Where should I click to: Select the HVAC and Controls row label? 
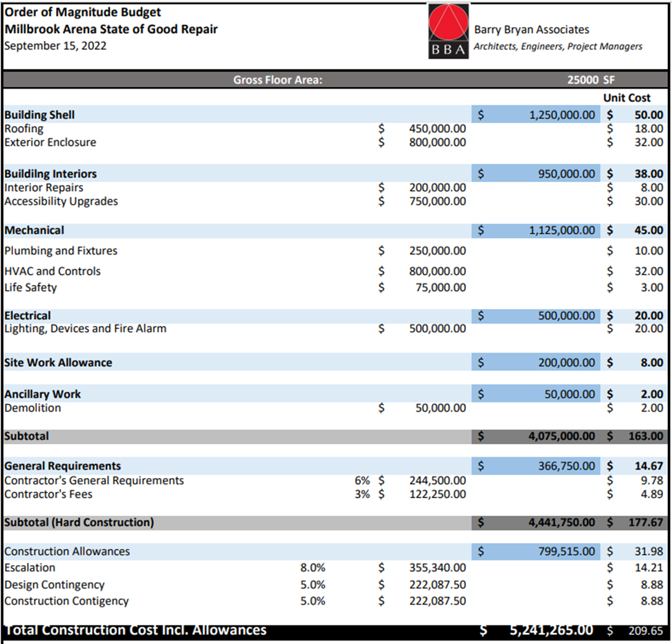[x=53, y=271]
